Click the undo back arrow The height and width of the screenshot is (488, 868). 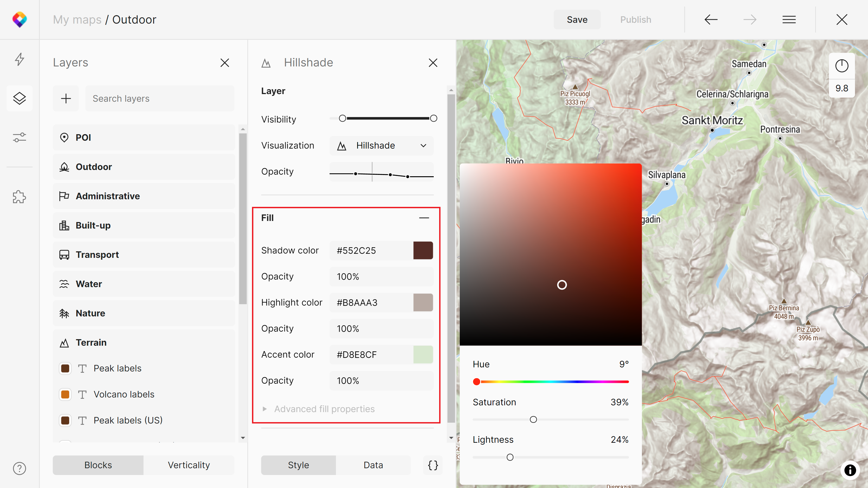711,20
